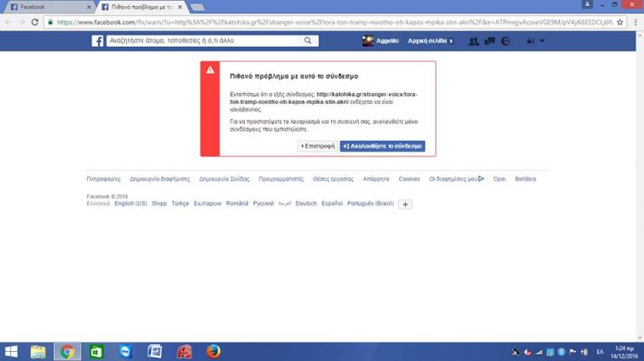644x361 pixels.
Task: Open the Αρχική σελίδα home link
Action: (428, 40)
